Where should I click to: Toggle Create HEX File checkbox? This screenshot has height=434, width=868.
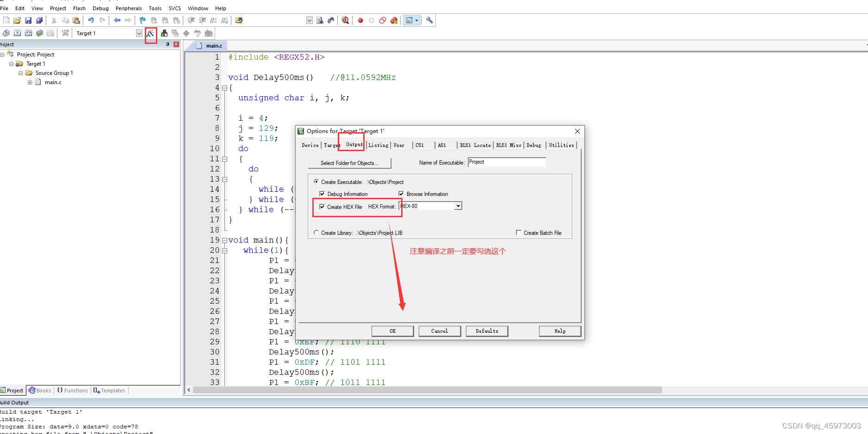322,207
